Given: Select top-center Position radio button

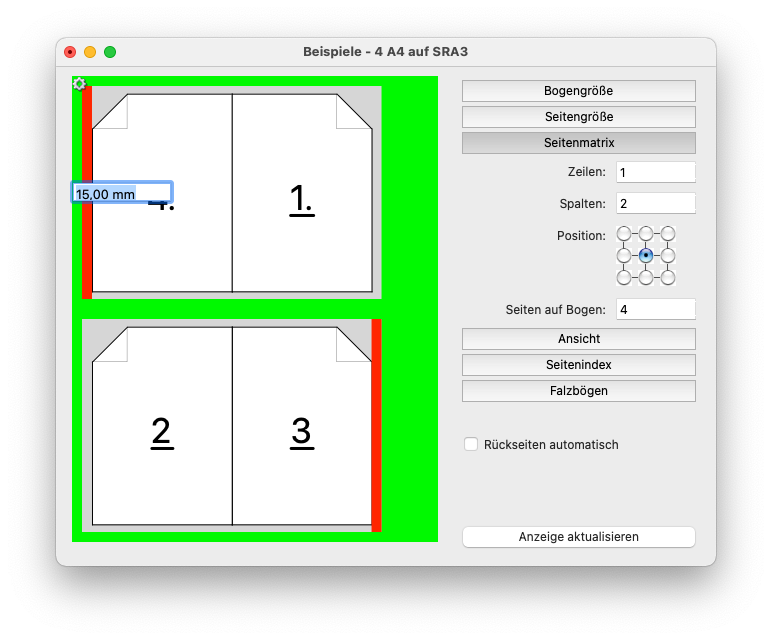Looking at the screenshot, I should 646,233.
